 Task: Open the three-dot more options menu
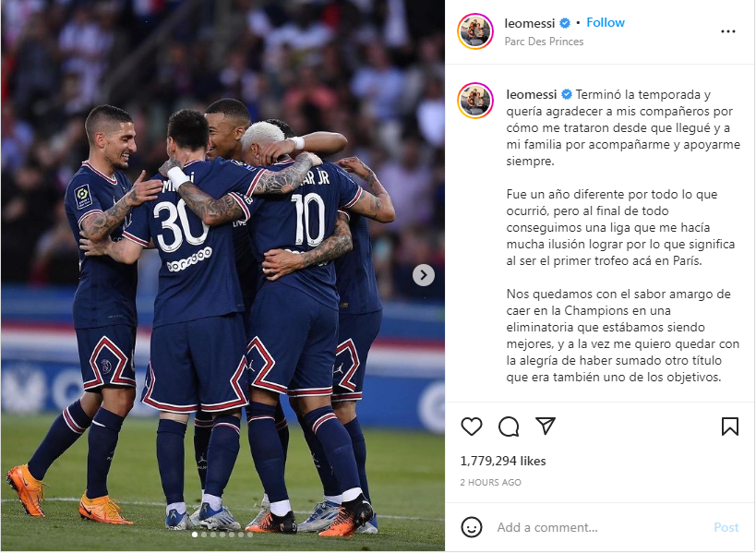click(x=727, y=31)
